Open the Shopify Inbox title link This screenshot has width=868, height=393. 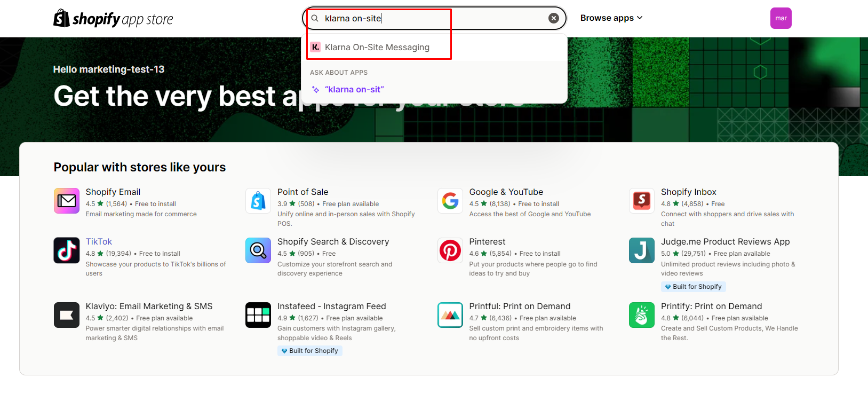point(689,192)
